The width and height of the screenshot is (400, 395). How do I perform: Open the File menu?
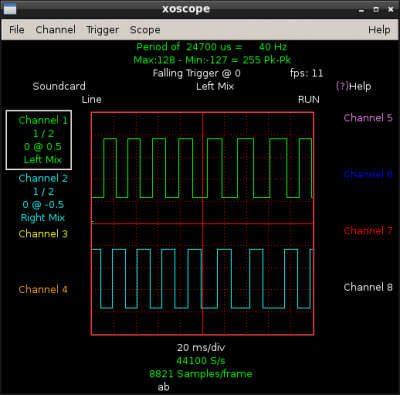coord(17,30)
